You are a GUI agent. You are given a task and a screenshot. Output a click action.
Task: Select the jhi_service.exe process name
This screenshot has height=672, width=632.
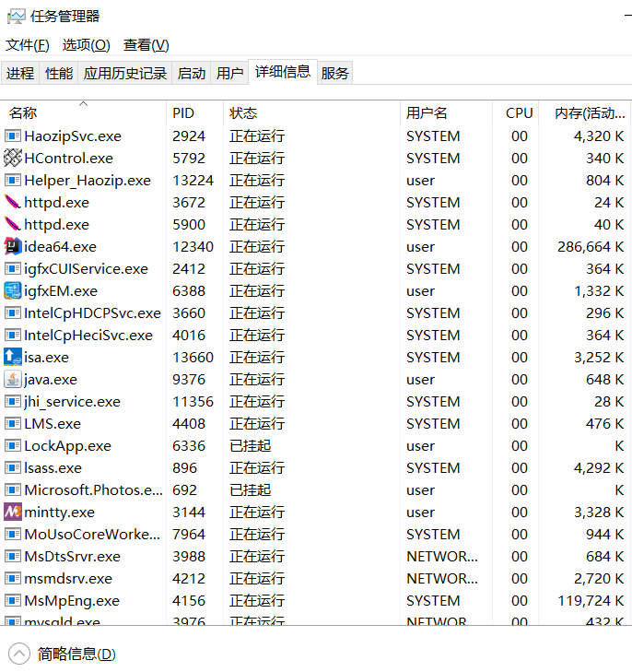(73, 402)
